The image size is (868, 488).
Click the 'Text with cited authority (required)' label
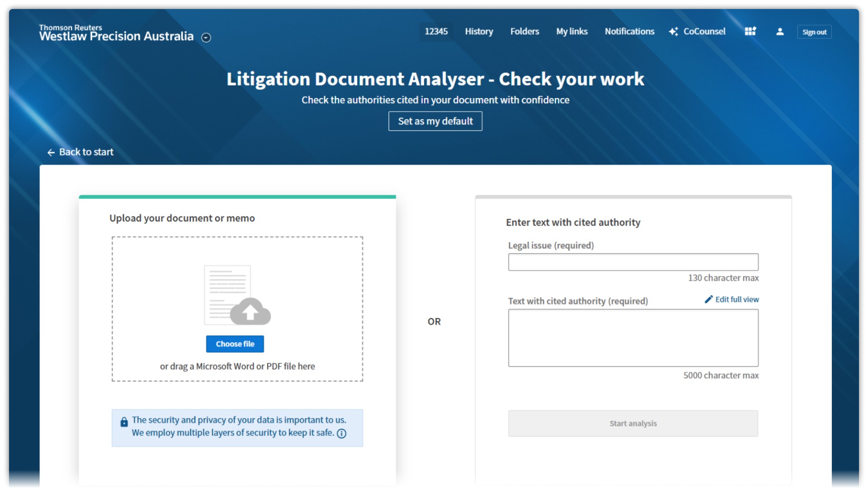578,301
